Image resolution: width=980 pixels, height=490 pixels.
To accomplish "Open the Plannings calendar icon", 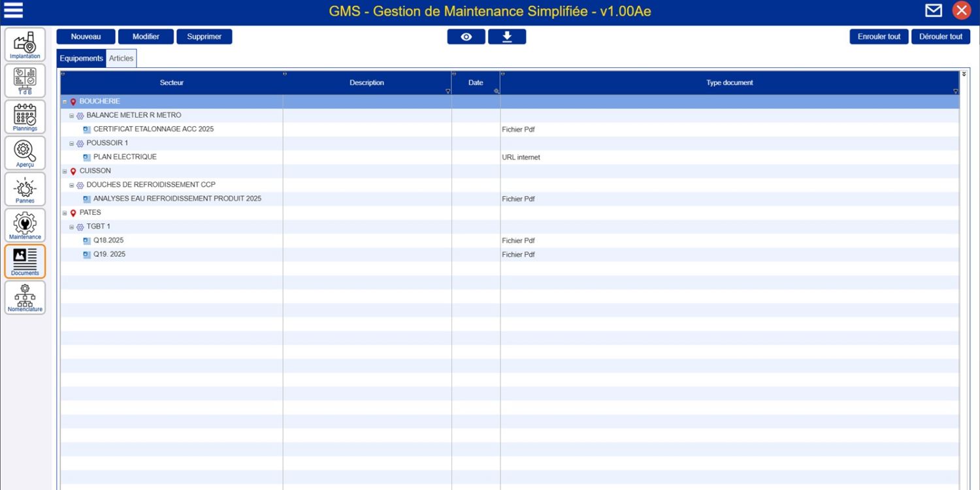I will click(x=25, y=117).
